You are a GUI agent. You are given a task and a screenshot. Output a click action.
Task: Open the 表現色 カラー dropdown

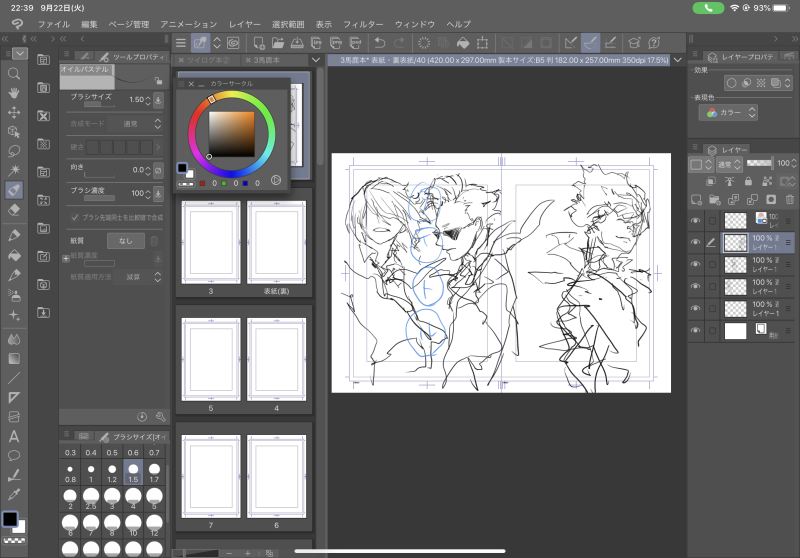point(728,113)
